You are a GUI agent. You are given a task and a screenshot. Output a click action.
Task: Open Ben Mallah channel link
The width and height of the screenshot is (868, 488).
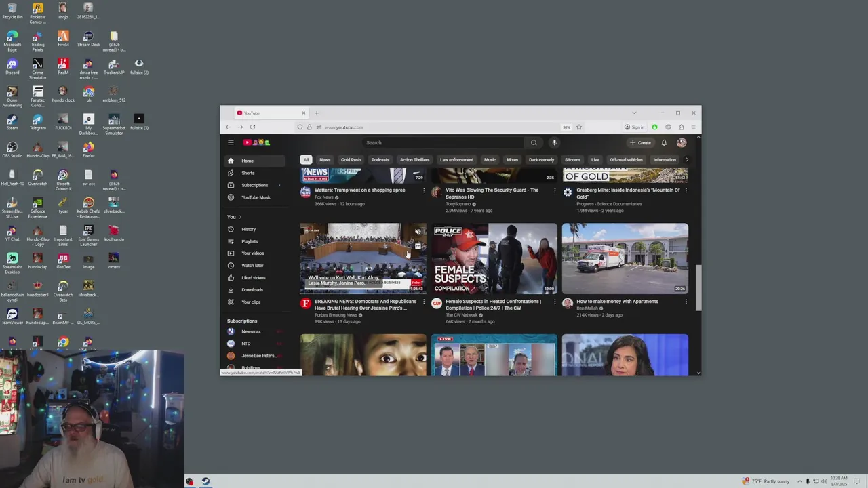click(x=587, y=308)
